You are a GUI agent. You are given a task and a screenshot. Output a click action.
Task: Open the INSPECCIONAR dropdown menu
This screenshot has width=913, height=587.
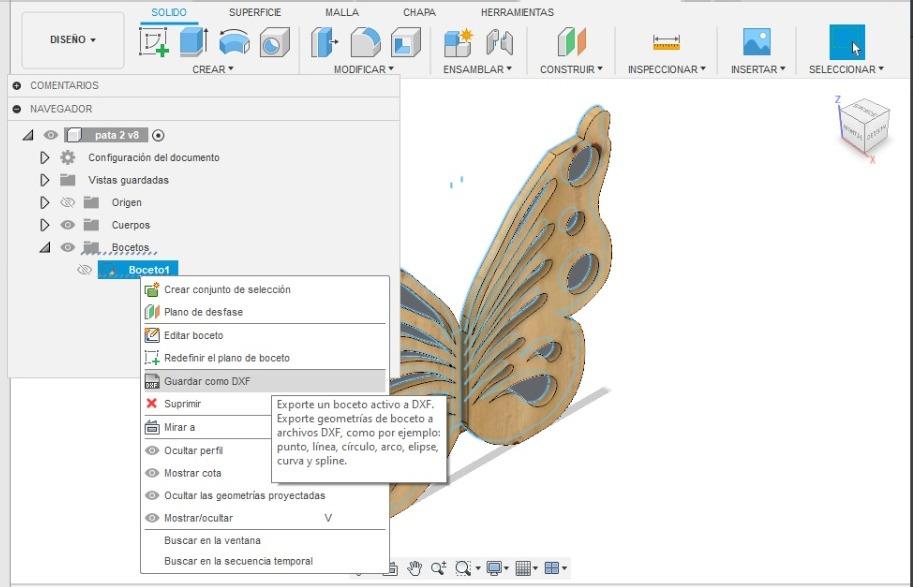[x=667, y=69]
